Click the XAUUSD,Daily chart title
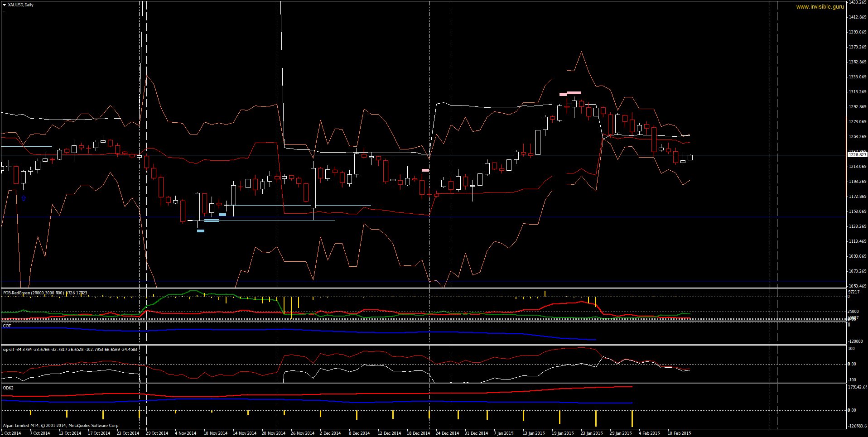The image size is (868, 437). [21, 5]
